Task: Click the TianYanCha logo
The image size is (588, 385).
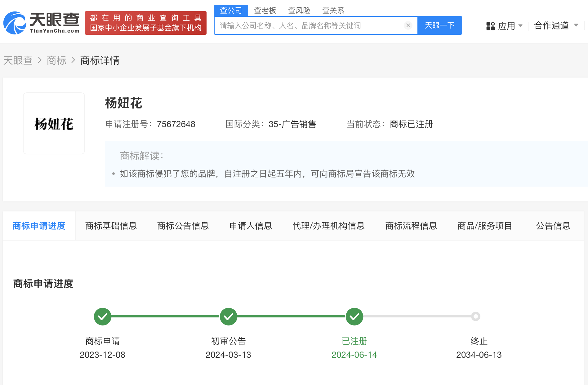Action: (x=41, y=23)
